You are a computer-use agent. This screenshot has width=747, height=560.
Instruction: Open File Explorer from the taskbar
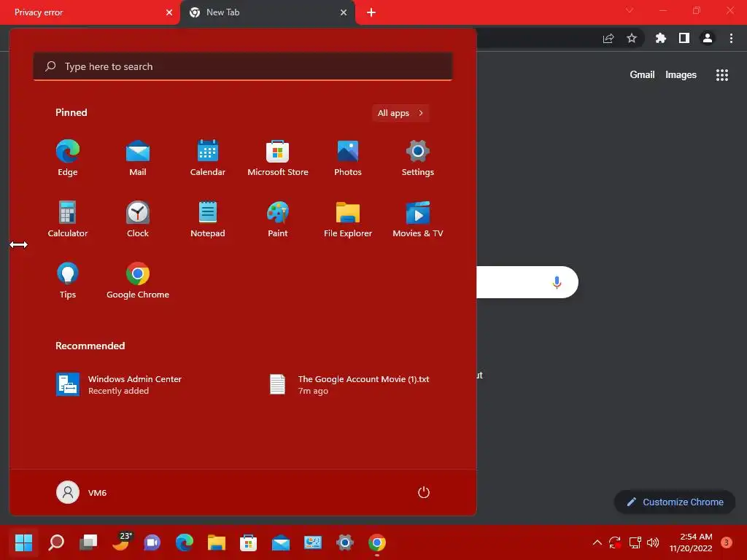tap(216, 542)
